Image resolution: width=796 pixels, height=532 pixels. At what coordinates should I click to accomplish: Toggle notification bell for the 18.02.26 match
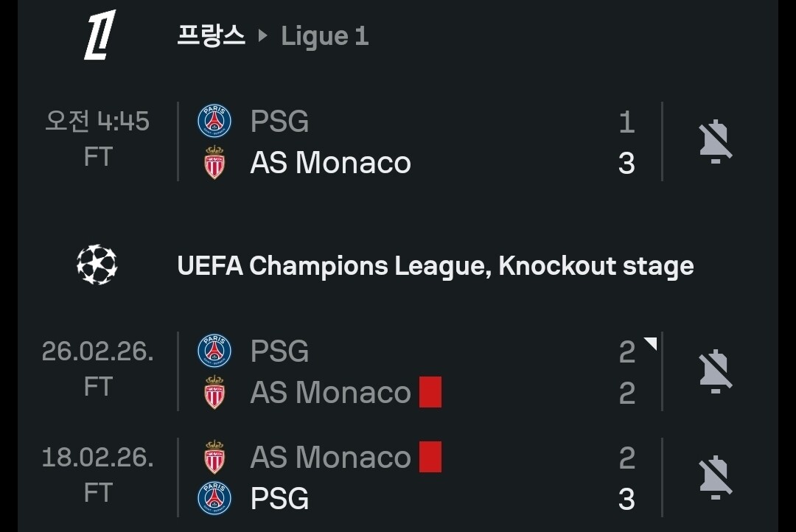click(x=715, y=477)
